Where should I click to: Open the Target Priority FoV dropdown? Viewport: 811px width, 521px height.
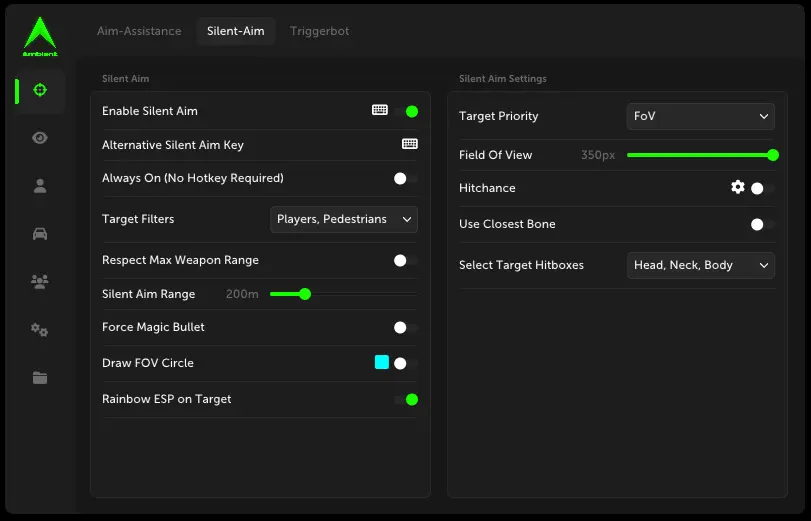pos(700,116)
